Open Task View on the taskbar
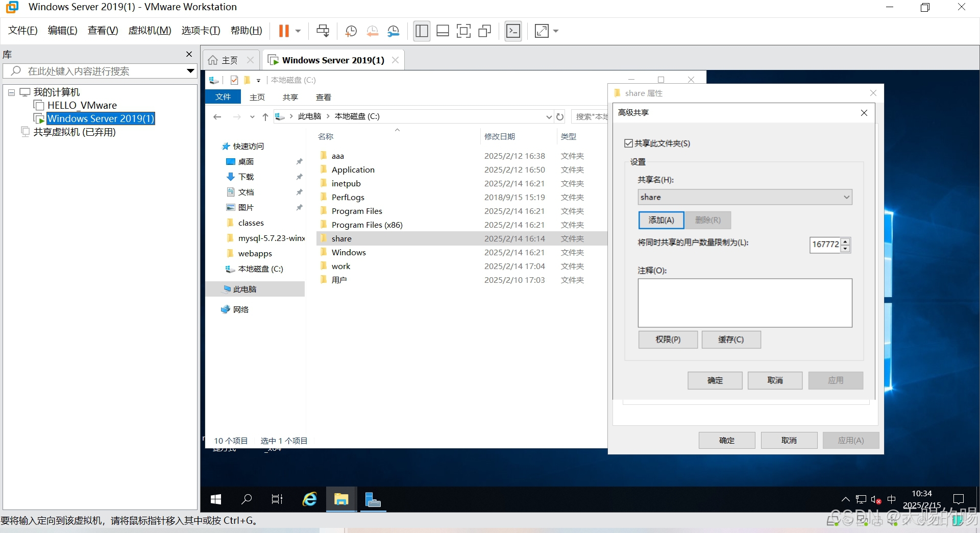980x533 pixels. click(277, 499)
